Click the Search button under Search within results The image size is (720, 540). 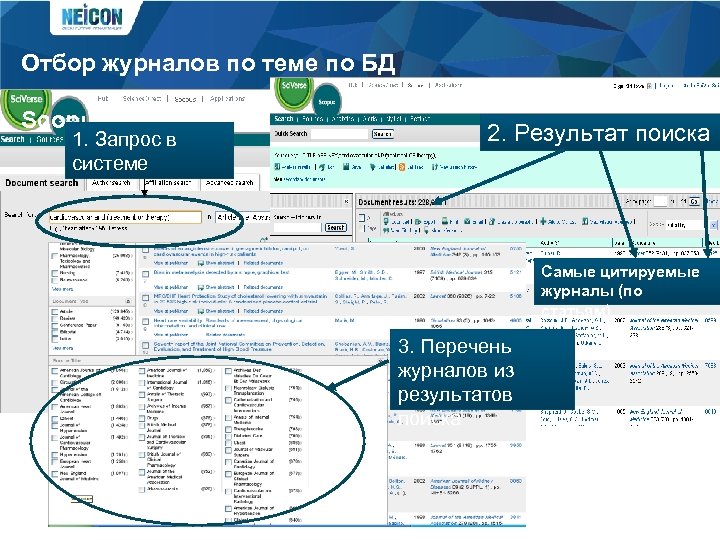click(336, 228)
